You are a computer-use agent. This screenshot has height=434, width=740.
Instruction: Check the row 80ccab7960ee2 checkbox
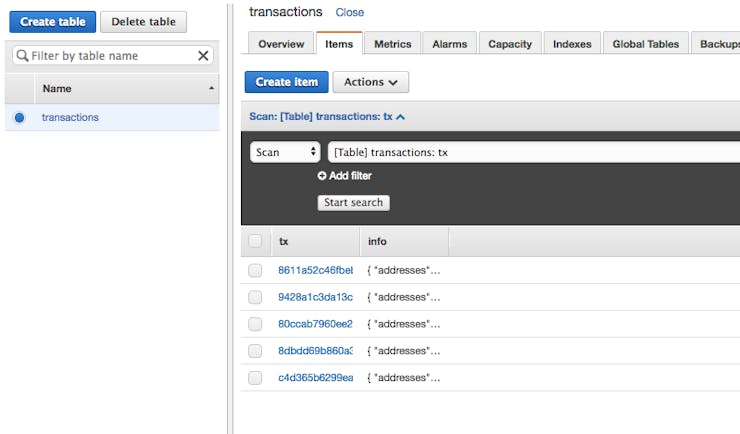point(255,324)
